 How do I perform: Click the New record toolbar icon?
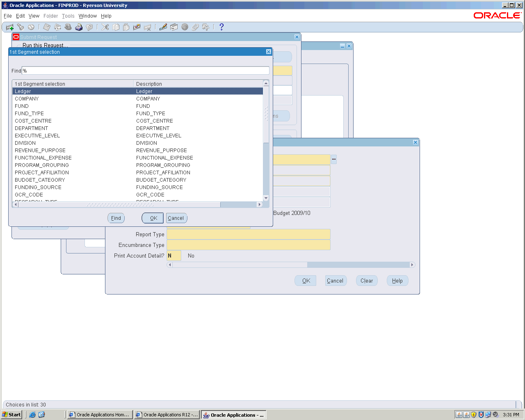pos(9,27)
